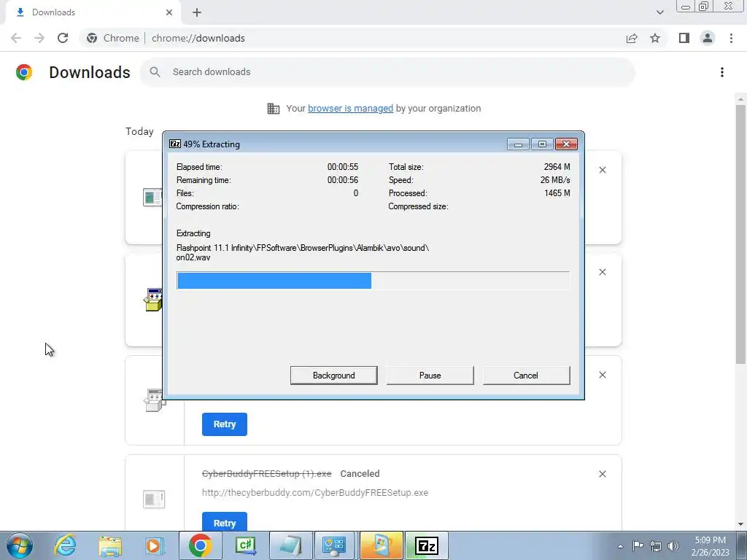Click CyberBuddyFREESetup (1).exe file name
Image resolution: width=747 pixels, height=560 pixels.
tap(266, 474)
